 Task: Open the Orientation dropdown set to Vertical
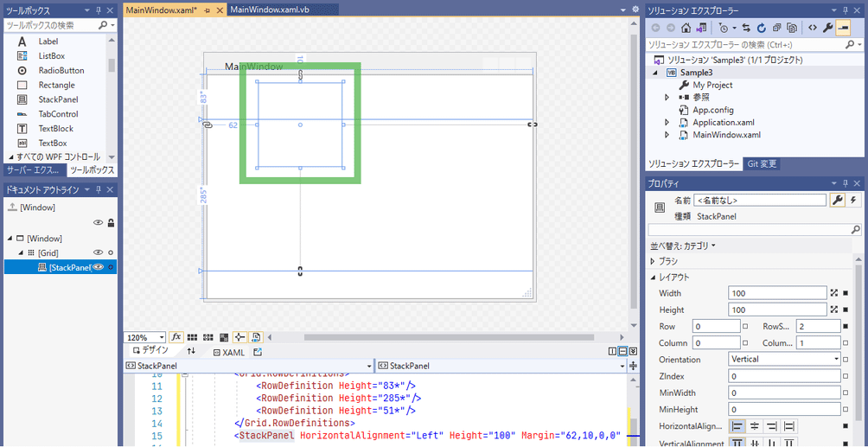836,359
